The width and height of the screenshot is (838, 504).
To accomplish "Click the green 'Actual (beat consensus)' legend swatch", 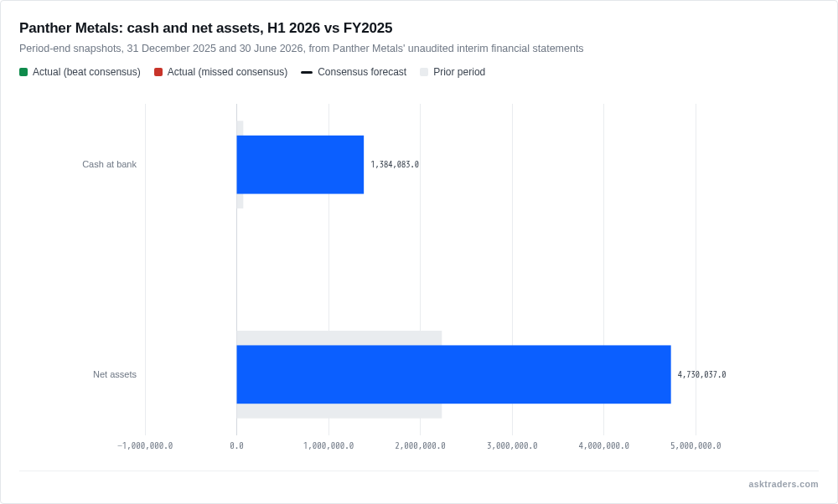I will 23,72.
